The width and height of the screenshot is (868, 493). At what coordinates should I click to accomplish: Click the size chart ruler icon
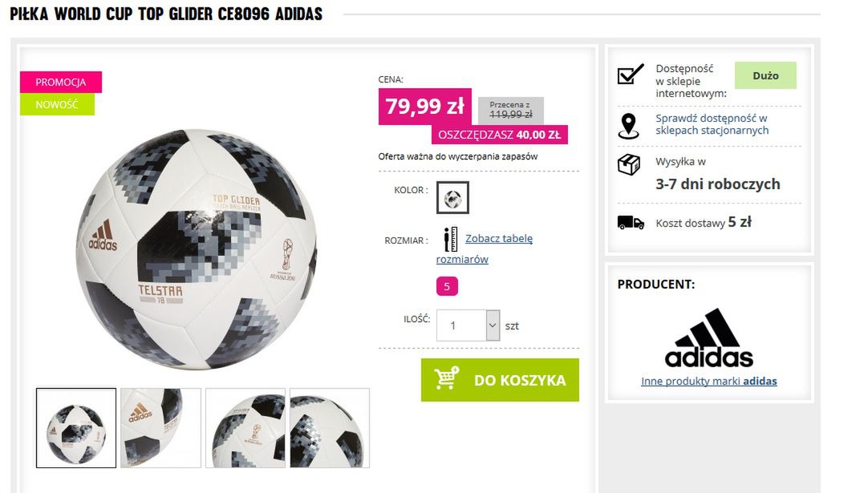451,239
